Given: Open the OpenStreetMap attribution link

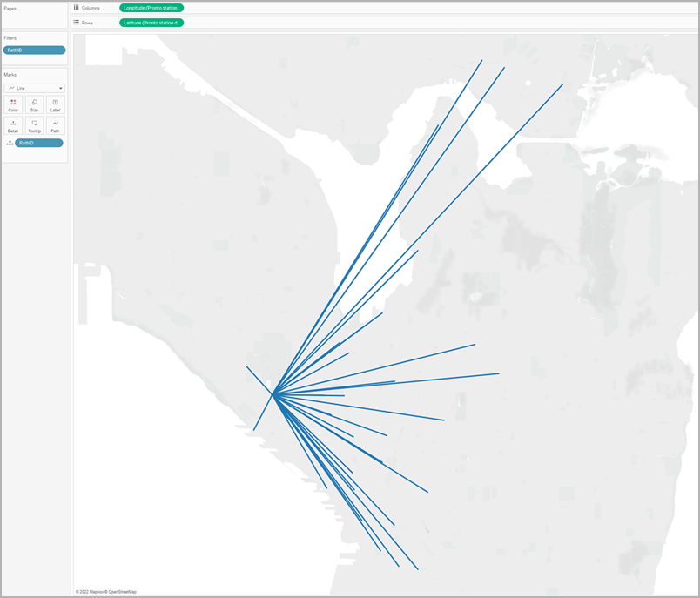Looking at the screenshot, I should point(123,592).
